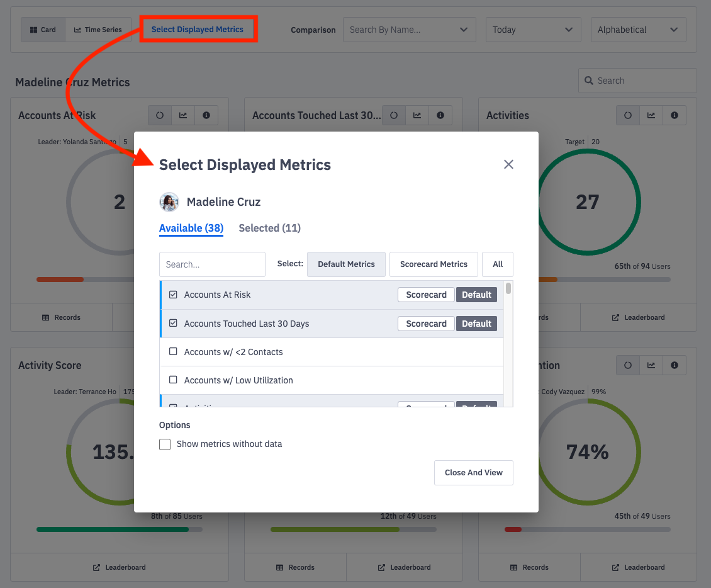Expand the Alphabetical sorting dropdown
This screenshot has width=711, height=588.
click(638, 29)
